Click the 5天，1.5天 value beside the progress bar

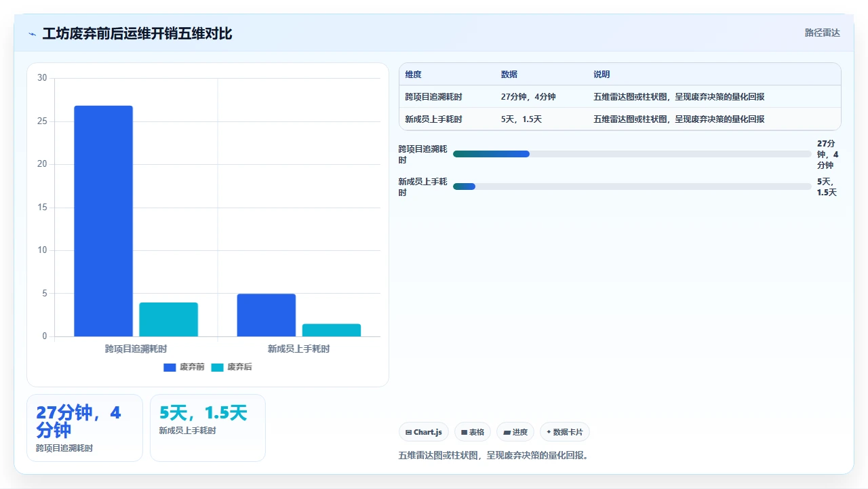click(x=827, y=187)
